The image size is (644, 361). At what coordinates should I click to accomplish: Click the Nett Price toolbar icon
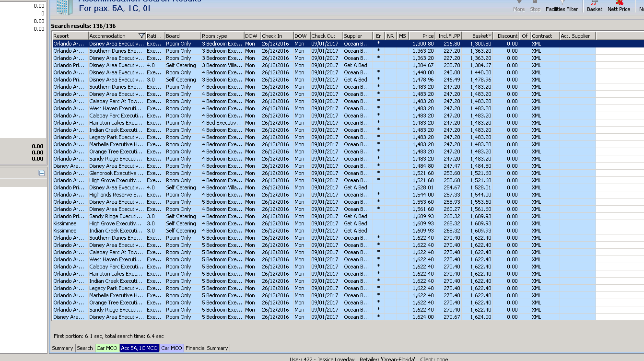[619, 6]
